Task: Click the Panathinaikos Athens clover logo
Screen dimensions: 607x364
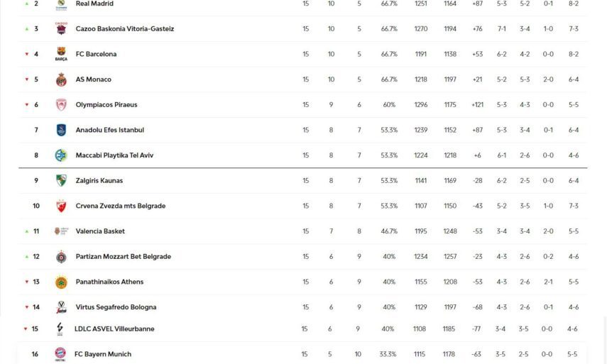Action: [61, 282]
